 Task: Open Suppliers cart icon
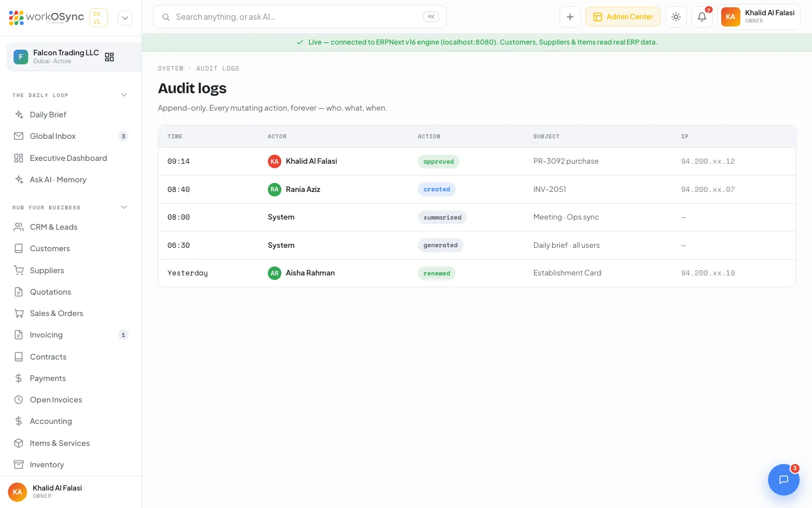click(x=19, y=270)
